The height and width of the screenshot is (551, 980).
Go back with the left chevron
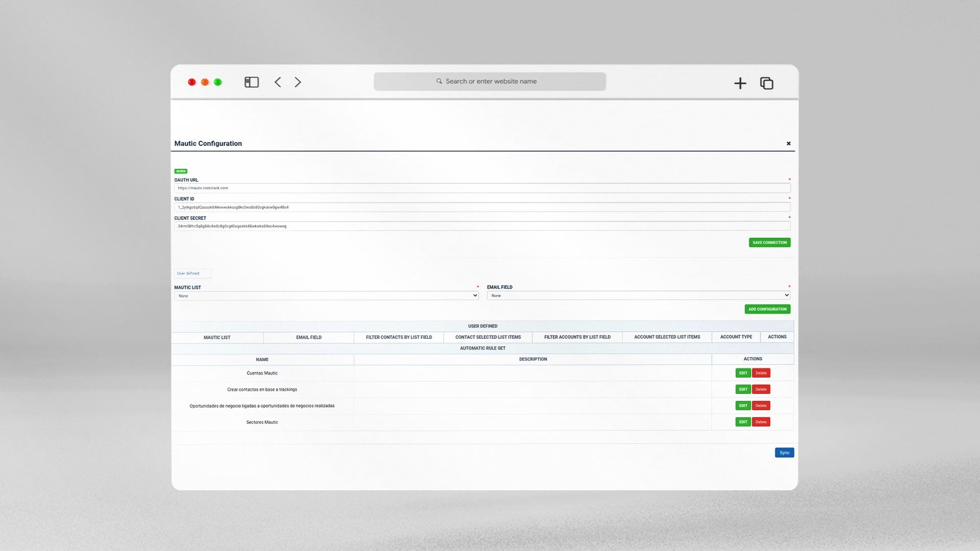click(x=278, y=82)
